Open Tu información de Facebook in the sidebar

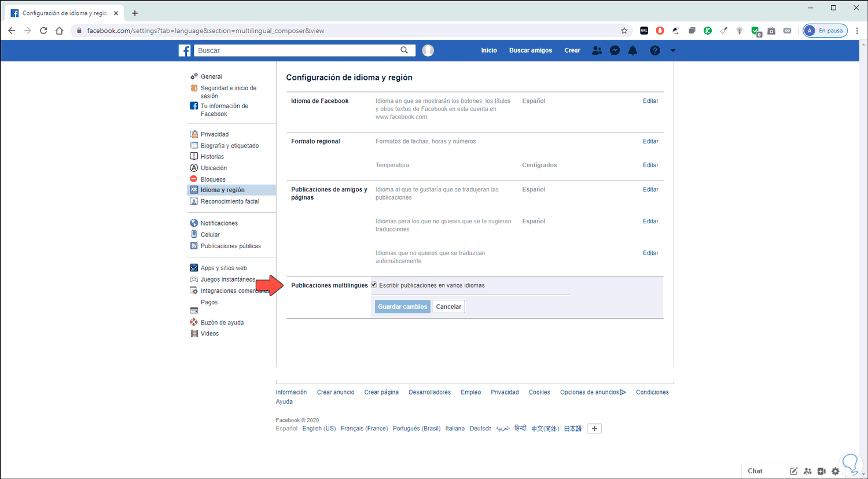(x=225, y=110)
